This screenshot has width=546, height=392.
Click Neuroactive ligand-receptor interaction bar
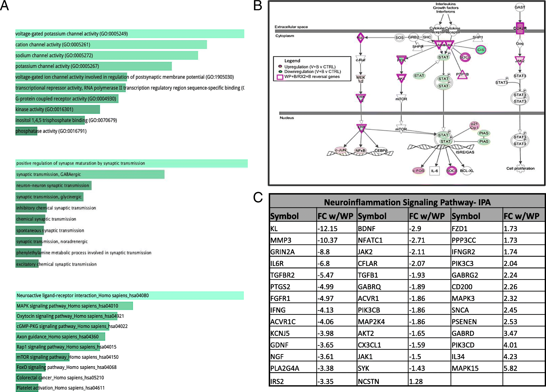(130, 295)
